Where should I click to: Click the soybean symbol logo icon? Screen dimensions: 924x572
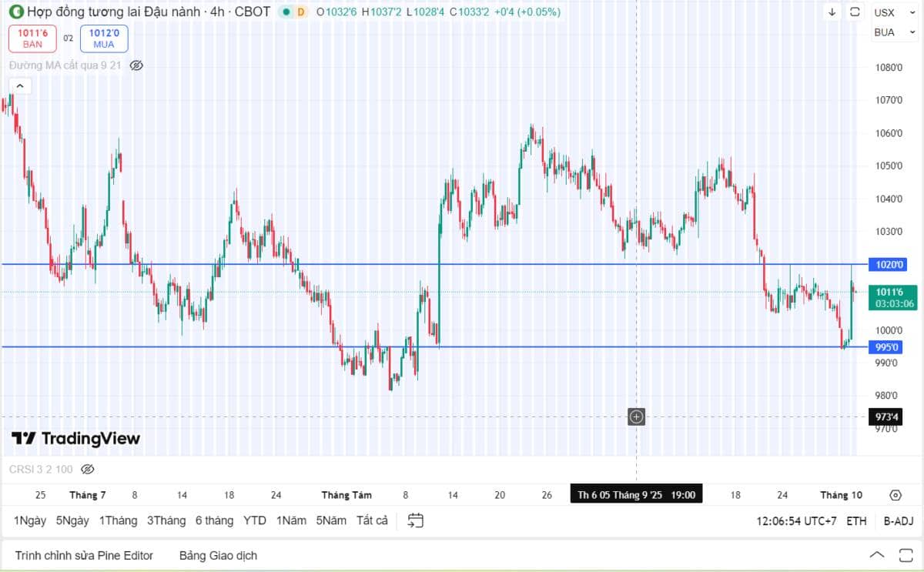(x=15, y=12)
